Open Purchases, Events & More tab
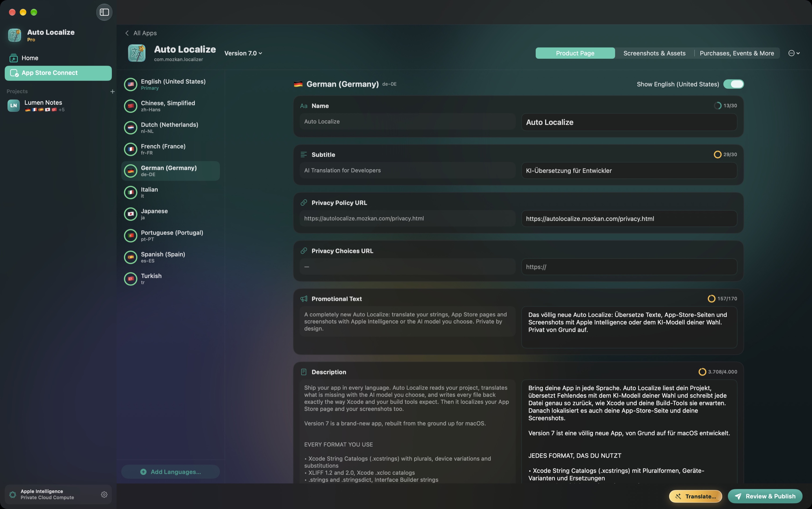Image resolution: width=812 pixels, height=509 pixels. click(x=737, y=53)
